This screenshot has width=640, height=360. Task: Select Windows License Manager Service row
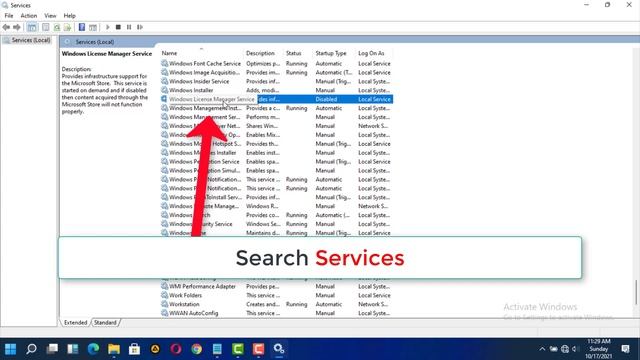[276, 99]
